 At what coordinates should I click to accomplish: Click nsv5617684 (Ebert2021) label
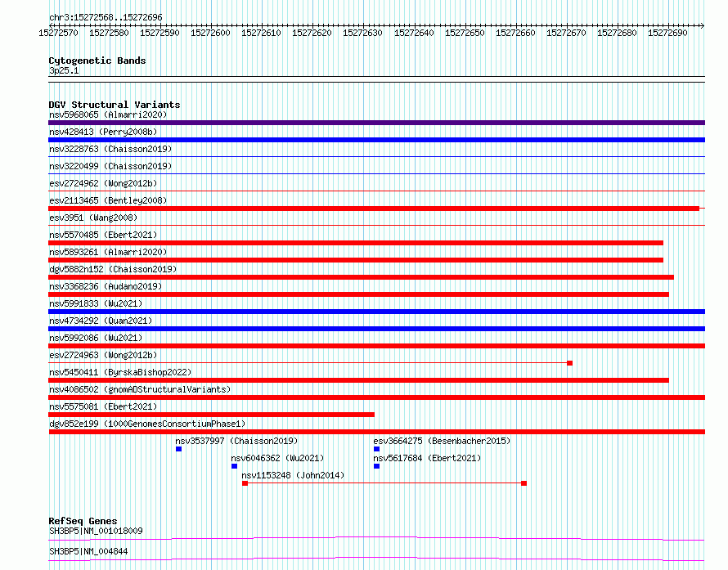pos(427,458)
